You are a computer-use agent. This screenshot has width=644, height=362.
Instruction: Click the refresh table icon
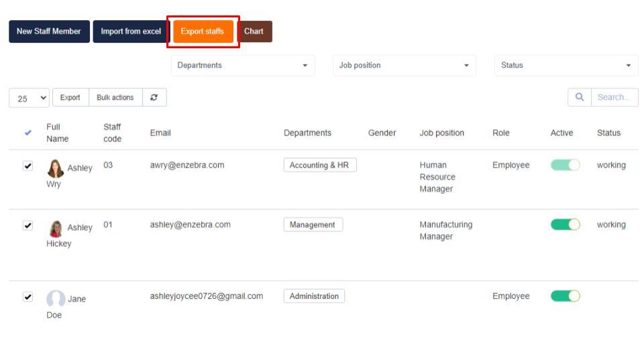pyautogui.click(x=154, y=97)
